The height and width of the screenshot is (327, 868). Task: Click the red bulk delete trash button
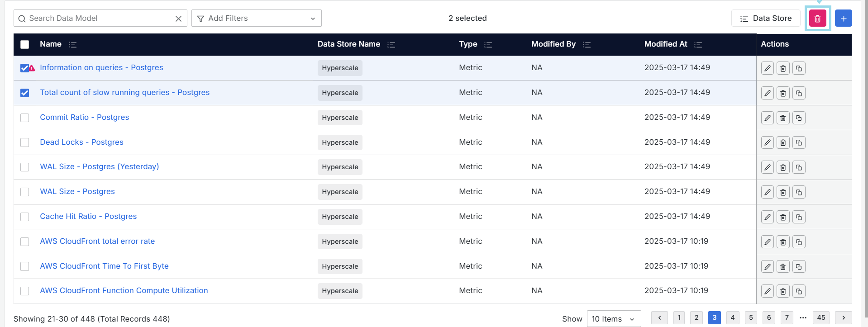(817, 19)
